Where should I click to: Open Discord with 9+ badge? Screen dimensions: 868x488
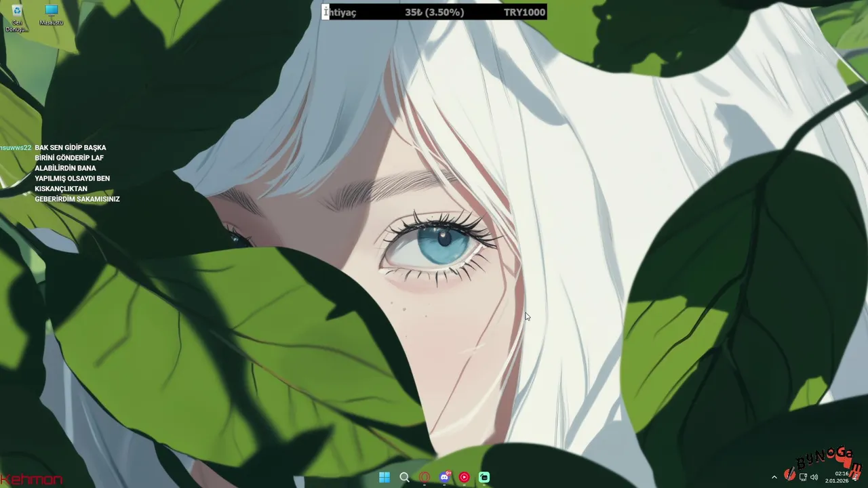[444, 477]
